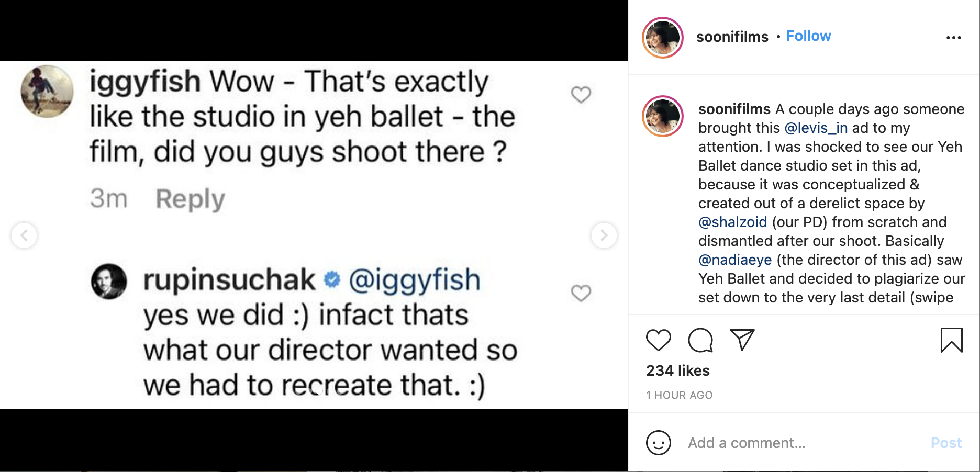Share post using paper plane icon
The width and height of the screenshot is (980, 472).
(x=742, y=340)
